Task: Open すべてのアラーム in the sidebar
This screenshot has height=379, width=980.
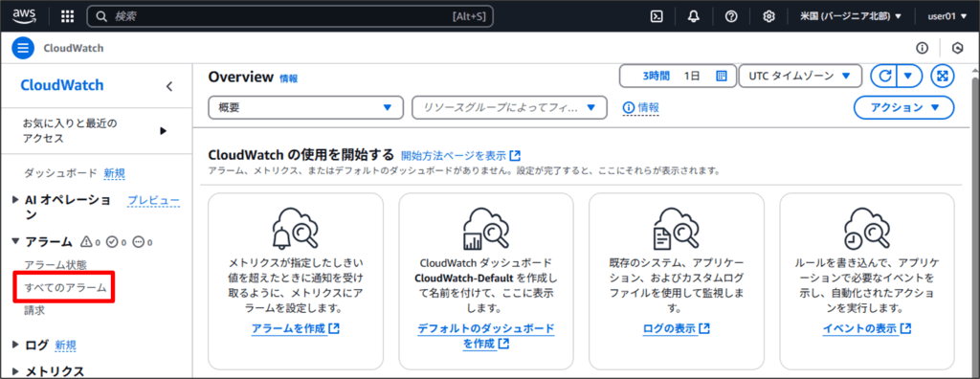Action: point(65,288)
